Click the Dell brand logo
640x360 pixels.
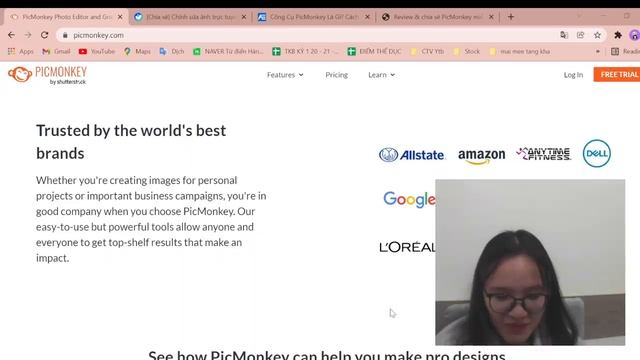(x=597, y=153)
